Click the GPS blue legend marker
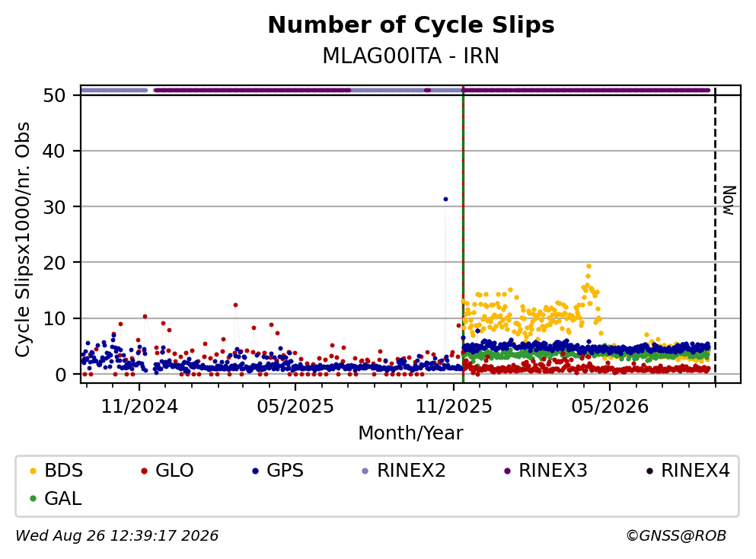 tap(256, 471)
